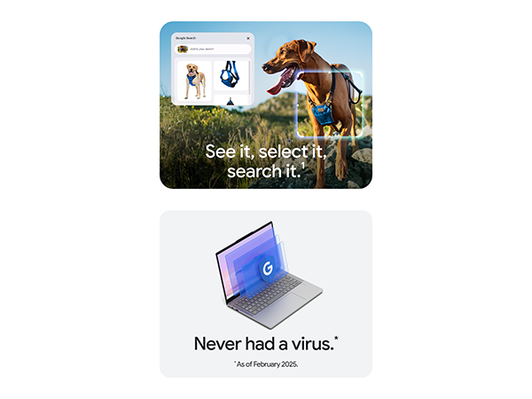Click the Google G shield icon
Screen dimensions: 532x399
click(x=268, y=269)
